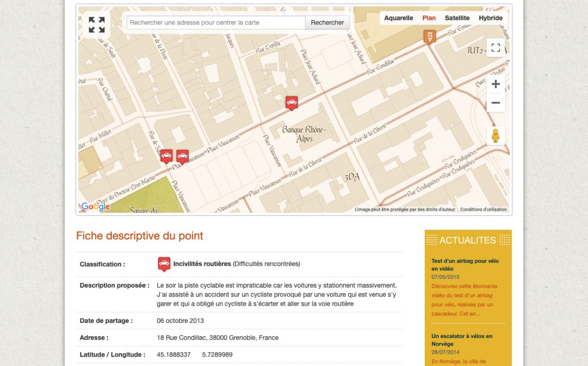Switch map to Aquarelle style

pyautogui.click(x=398, y=18)
